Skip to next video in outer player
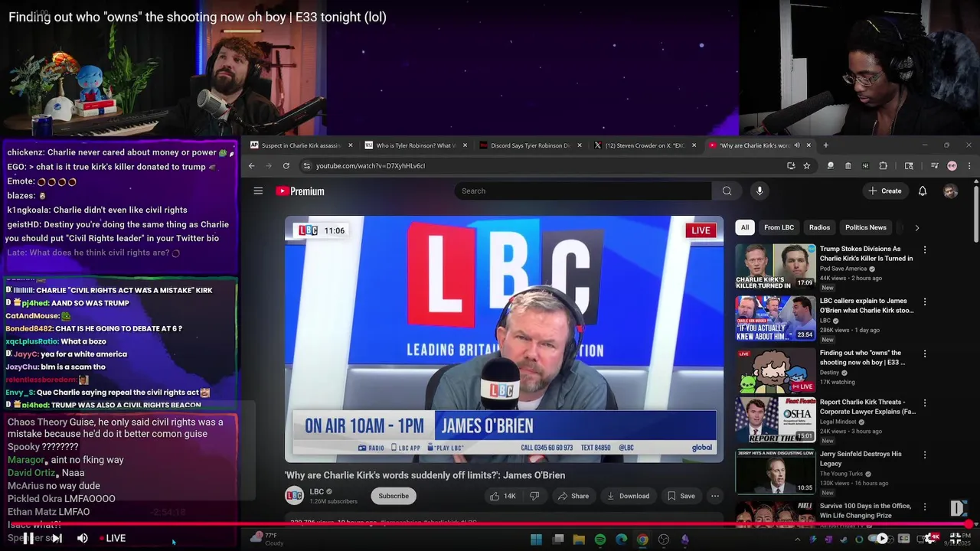Viewport: 980px width, 551px height. point(56,538)
